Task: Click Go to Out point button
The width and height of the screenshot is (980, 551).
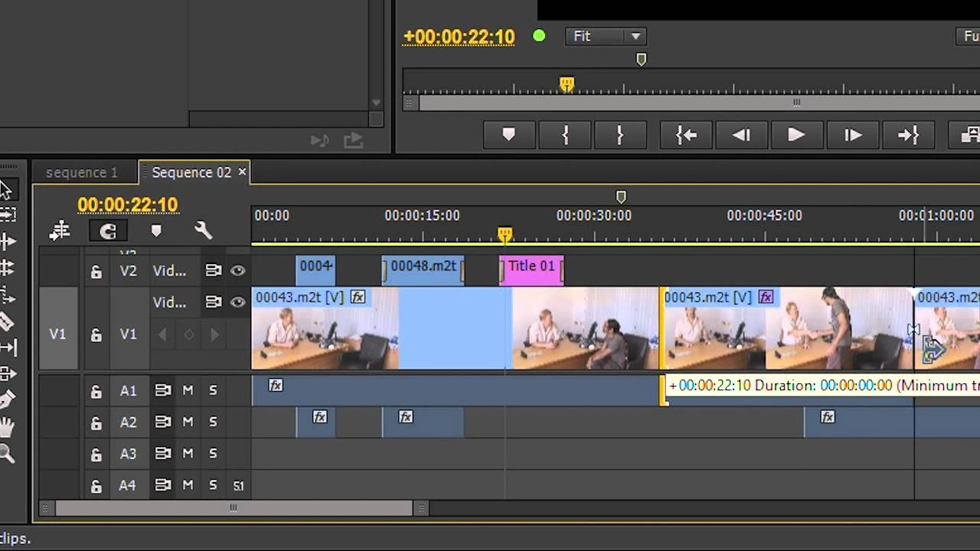Action: coord(907,135)
